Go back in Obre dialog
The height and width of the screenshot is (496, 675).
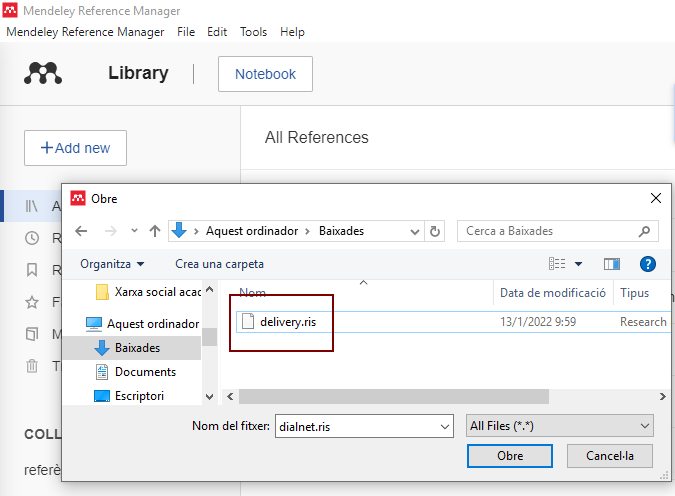(x=81, y=231)
